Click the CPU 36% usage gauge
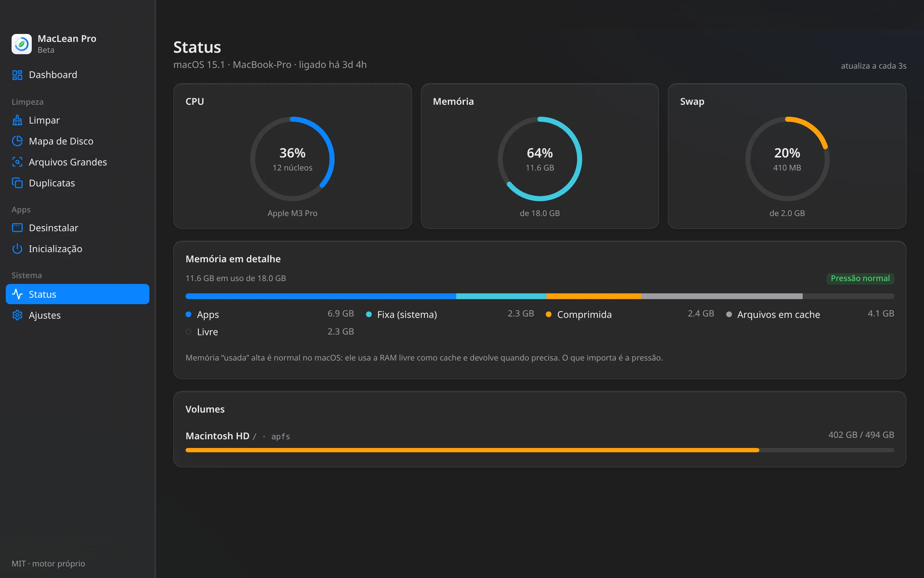The width and height of the screenshot is (924, 578). (292, 159)
